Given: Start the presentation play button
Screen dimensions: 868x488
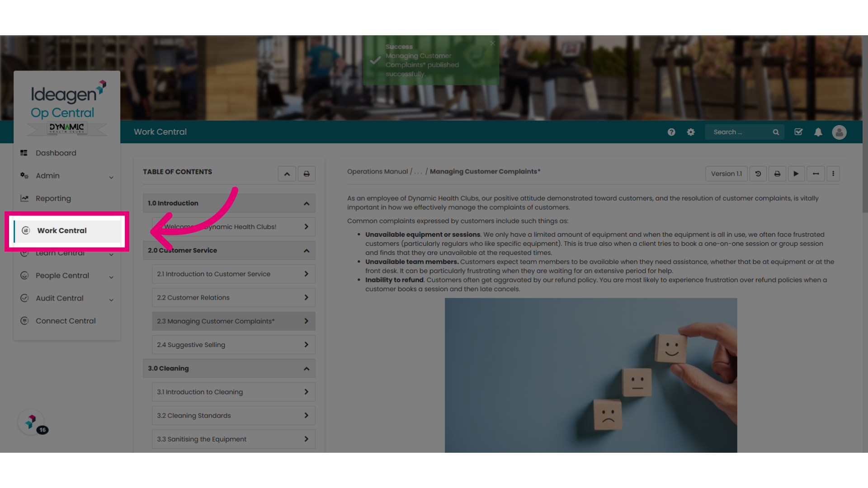Looking at the screenshot, I should 796,174.
